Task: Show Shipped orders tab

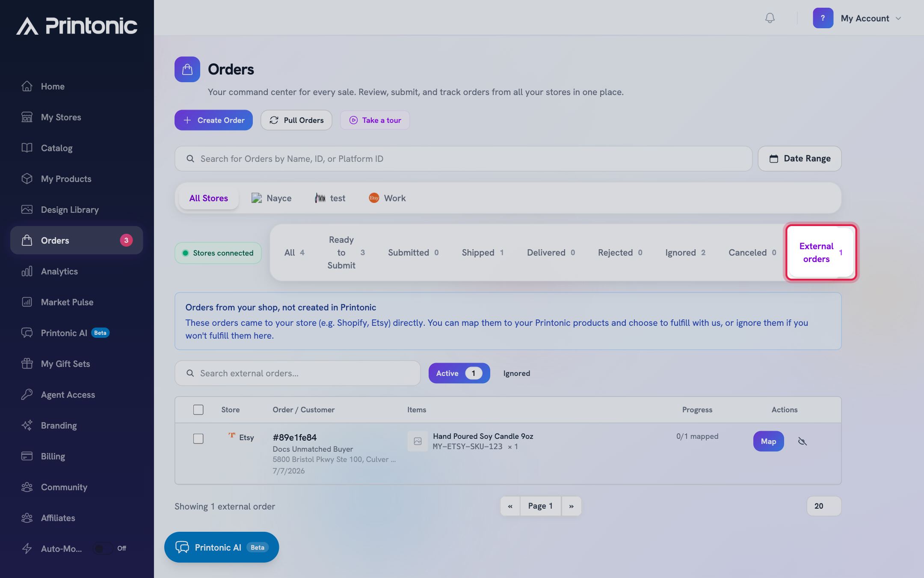Action: tap(483, 253)
